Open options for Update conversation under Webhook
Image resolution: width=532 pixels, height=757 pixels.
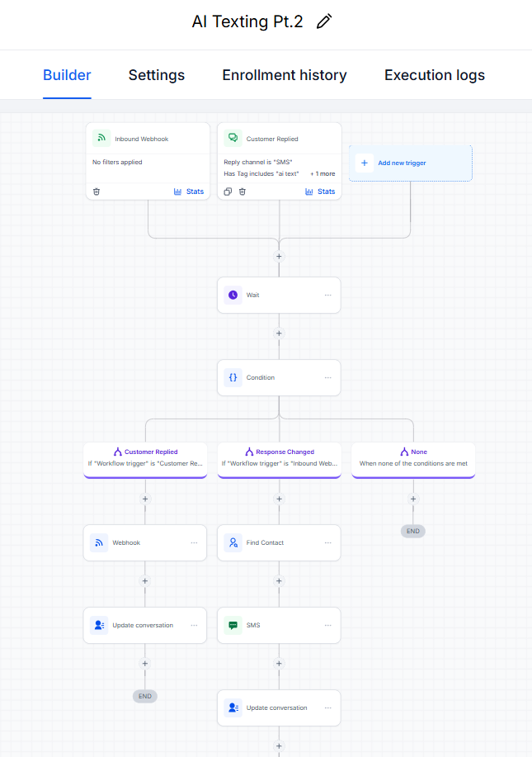pyautogui.click(x=194, y=625)
